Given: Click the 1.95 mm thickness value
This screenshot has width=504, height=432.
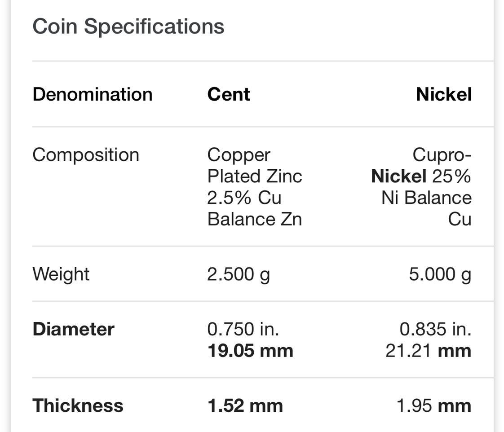Looking at the screenshot, I should pyautogui.click(x=433, y=406).
